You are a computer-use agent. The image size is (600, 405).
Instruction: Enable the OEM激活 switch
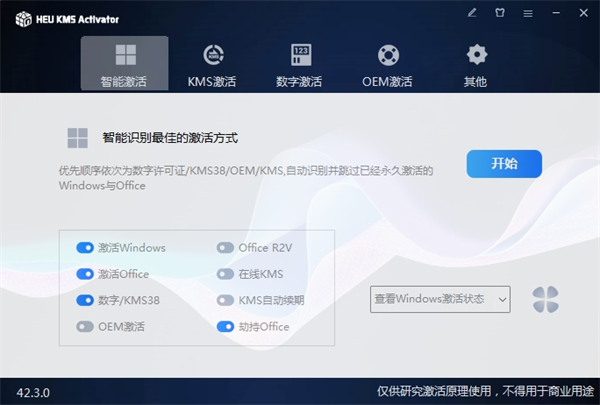click(x=85, y=327)
